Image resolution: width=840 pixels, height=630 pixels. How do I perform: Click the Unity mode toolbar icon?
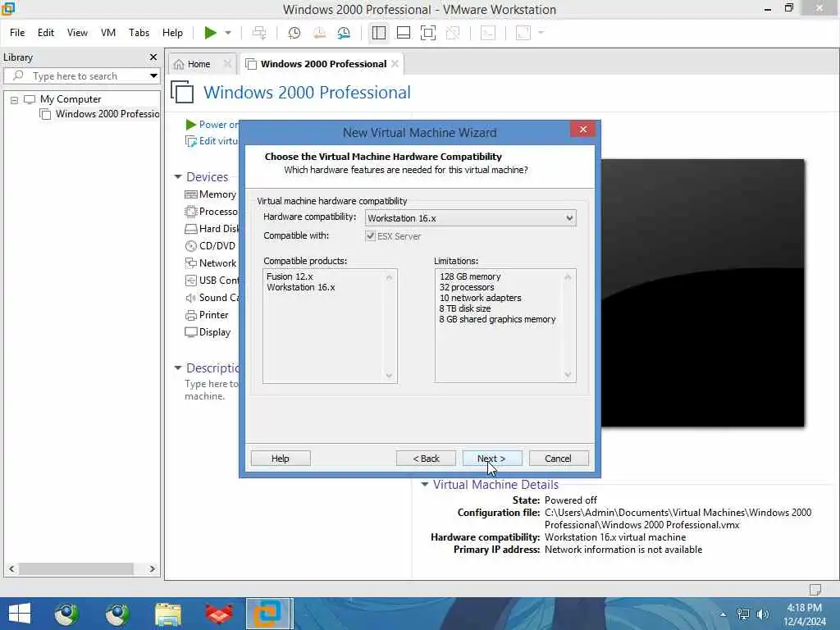pyautogui.click(x=453, y=33)
